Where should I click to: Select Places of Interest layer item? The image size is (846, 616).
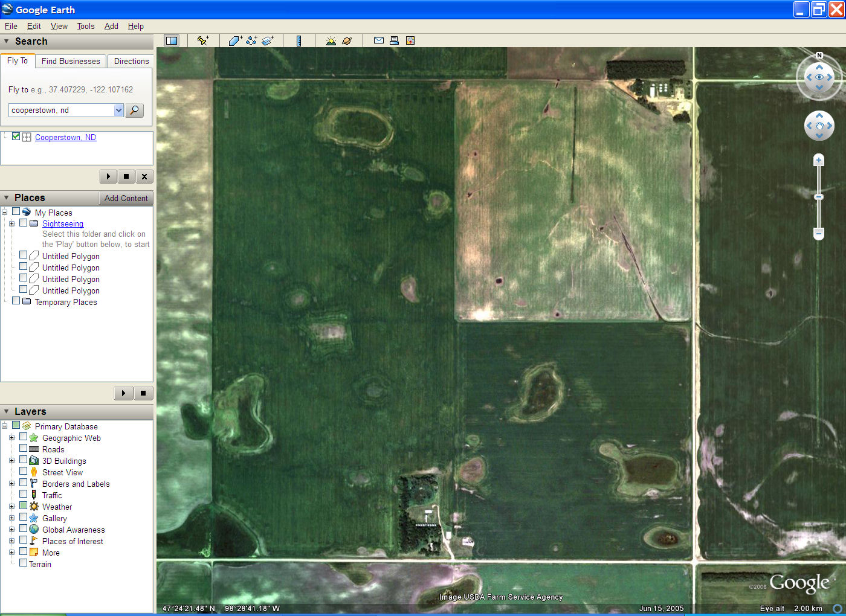point(73,541)
